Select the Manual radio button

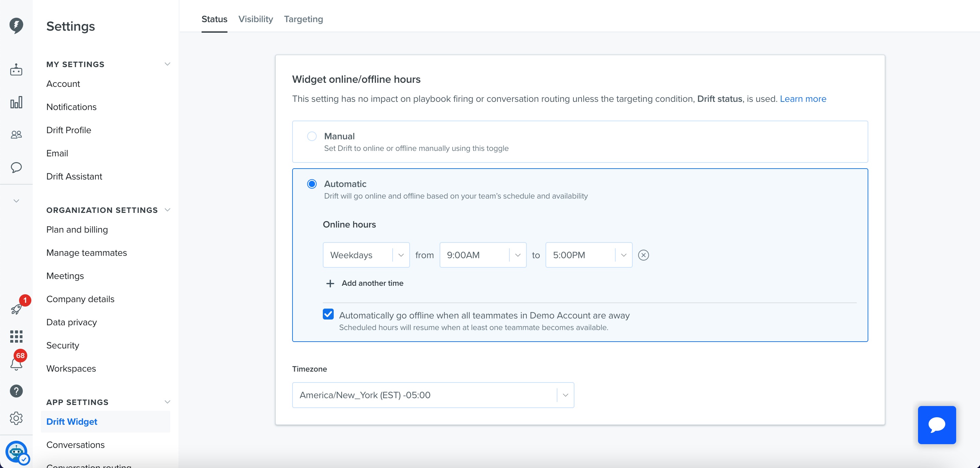tap(312, 136)
